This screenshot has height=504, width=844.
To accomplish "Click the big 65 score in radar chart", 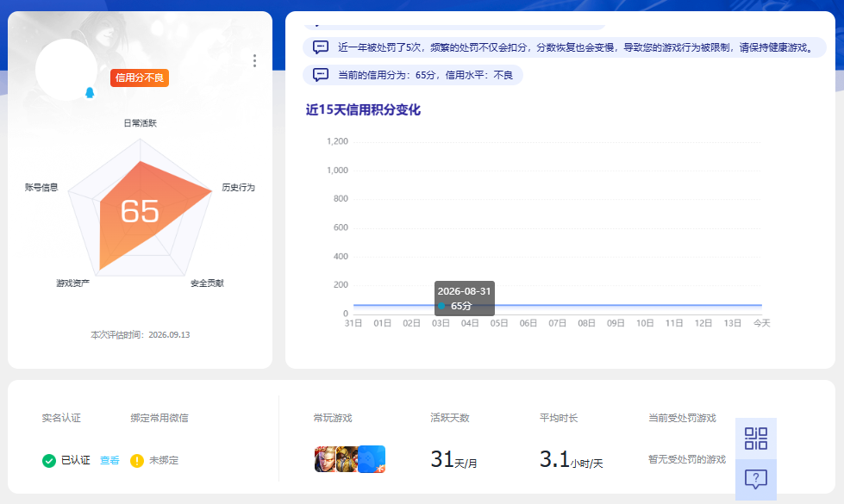I will click(140, 211).
